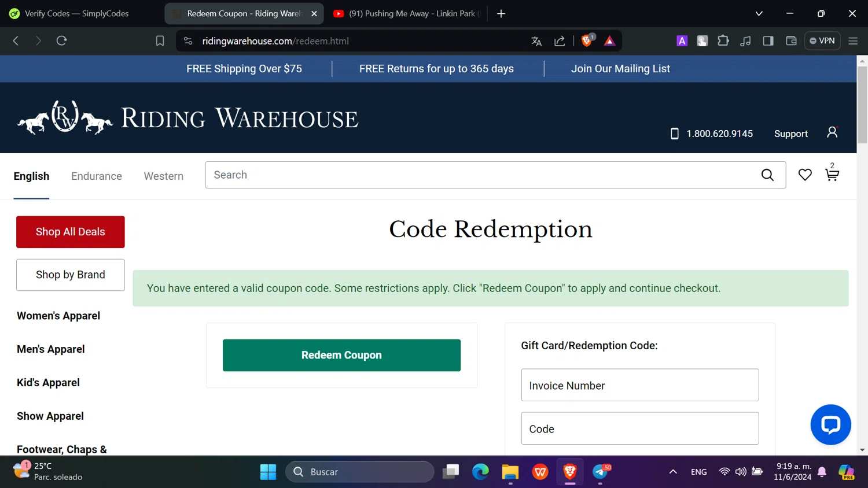The image size is (868, 488).
Task: Open the purple A extension
Action: pos(682,40)
